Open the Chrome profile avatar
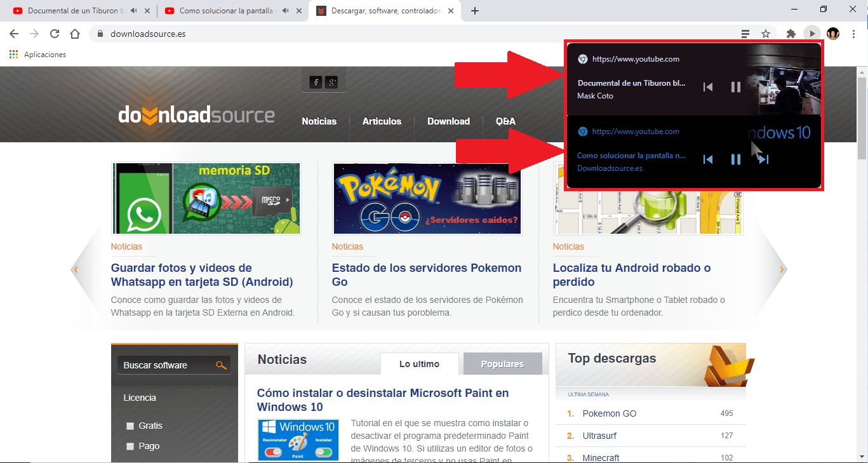The height and width of the screenshot is (463, 868). (833, 34)
